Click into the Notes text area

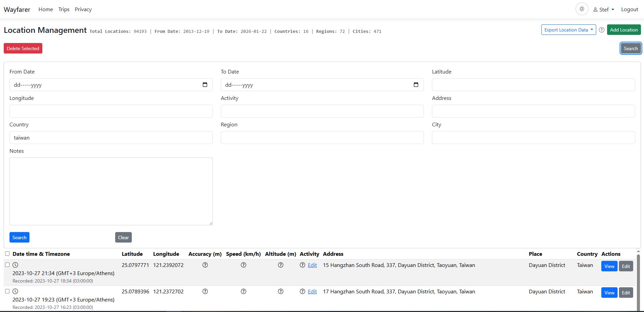111,191
